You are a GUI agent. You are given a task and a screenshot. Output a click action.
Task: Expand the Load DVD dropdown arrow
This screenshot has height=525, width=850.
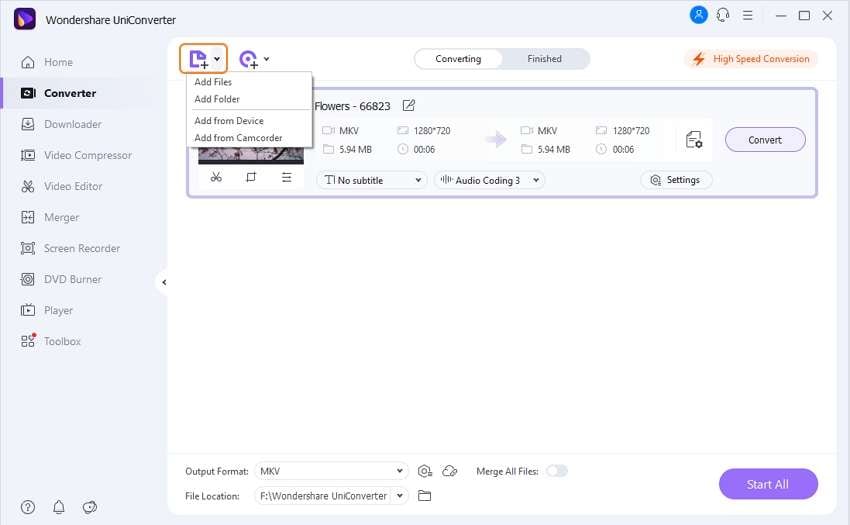click(266, 59)
